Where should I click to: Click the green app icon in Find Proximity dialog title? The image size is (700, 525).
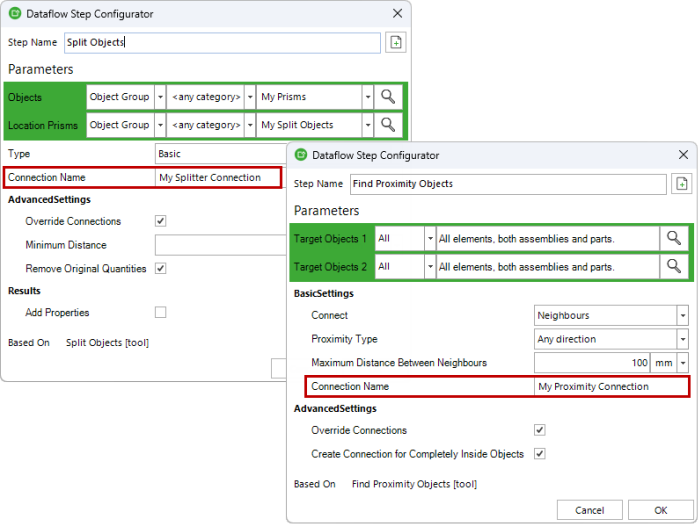301,155
